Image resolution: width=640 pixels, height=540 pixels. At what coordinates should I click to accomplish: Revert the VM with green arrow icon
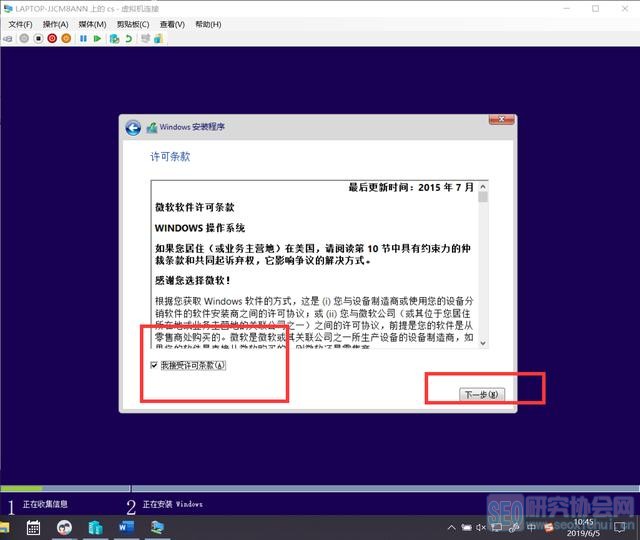point(129,38)
